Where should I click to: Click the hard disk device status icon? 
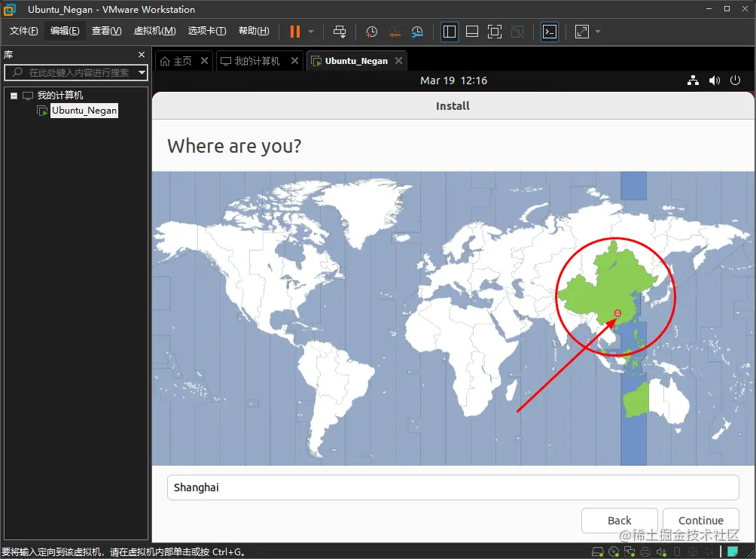[x=597, y=551]
